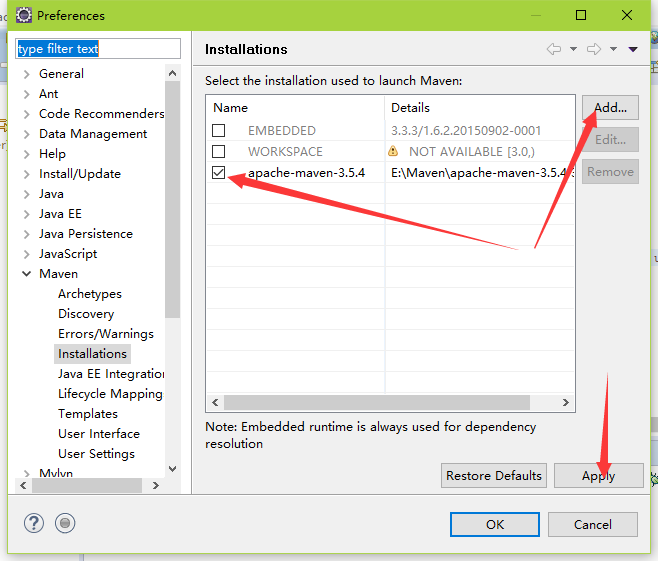Select Discovery under Maven
658x561 pixels.
pyautogui.click(x=86, y=314)
